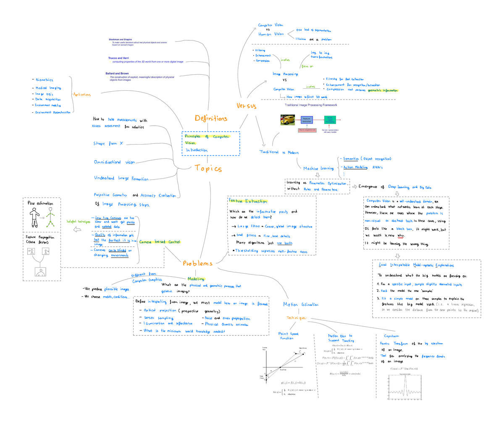This screenshot has width=504, height=425.
Task: Click the pink "Hand engineered" box
Action: (x=307, y=130)
